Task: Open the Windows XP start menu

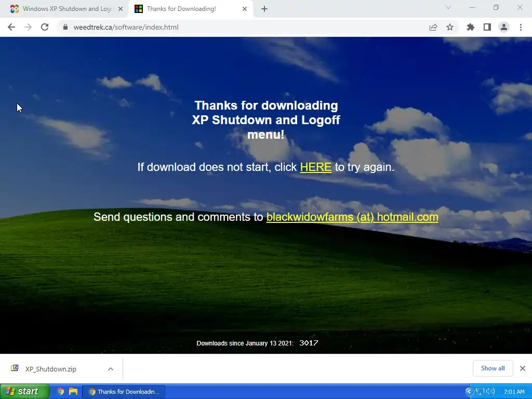Action: pyautogui.click(x=24, y=391)
